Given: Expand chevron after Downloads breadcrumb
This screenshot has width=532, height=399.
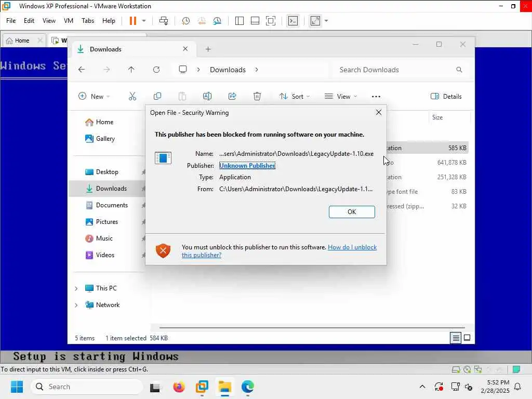Looking at the screenshot, I should coord(257,70).
